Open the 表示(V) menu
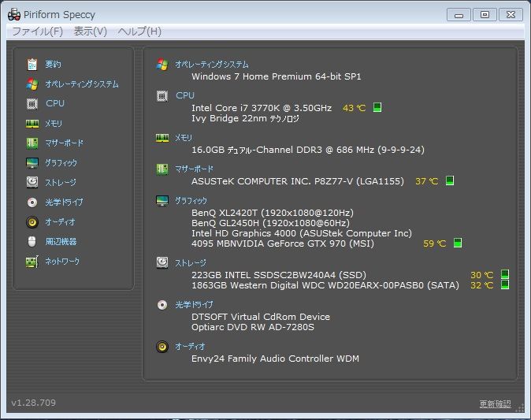This screenshot has height=420, width=531. [x=91, y=32]
